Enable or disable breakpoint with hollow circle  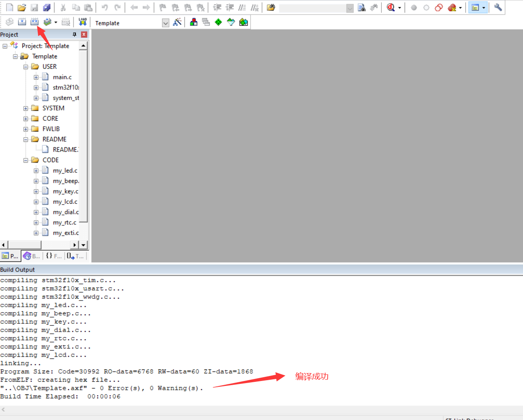[x=426, y=7]
